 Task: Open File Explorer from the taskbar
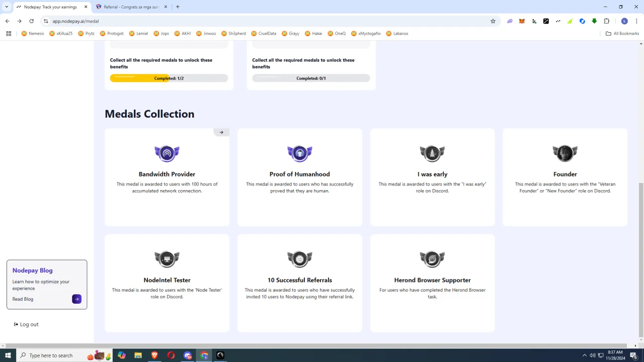coord(138,355)
